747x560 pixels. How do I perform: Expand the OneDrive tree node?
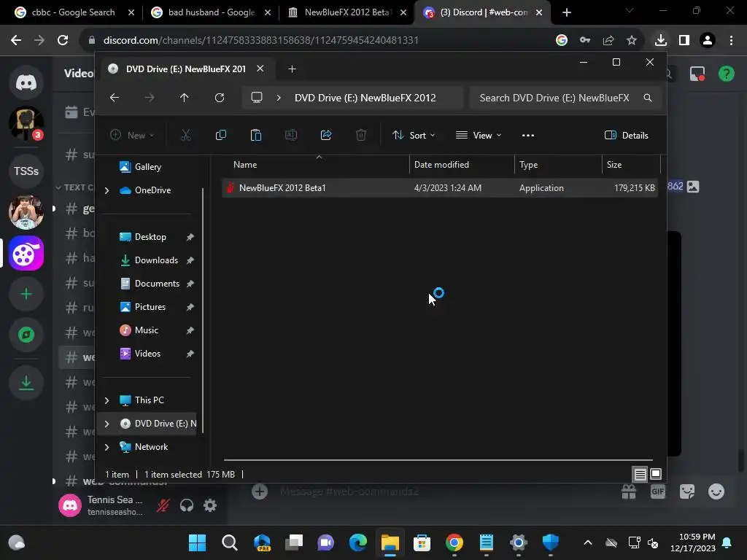(x=107, y=190)
